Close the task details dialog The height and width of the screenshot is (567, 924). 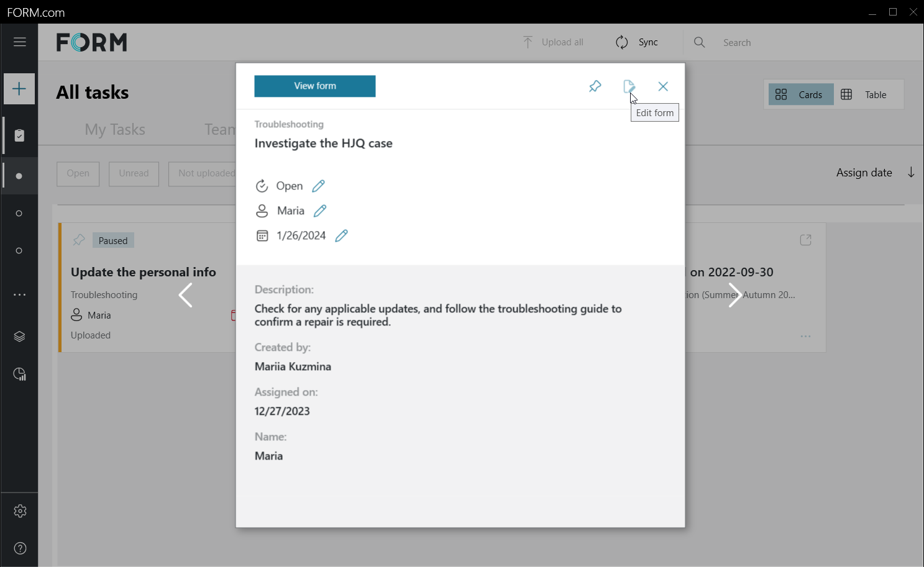tap(663, 86)
